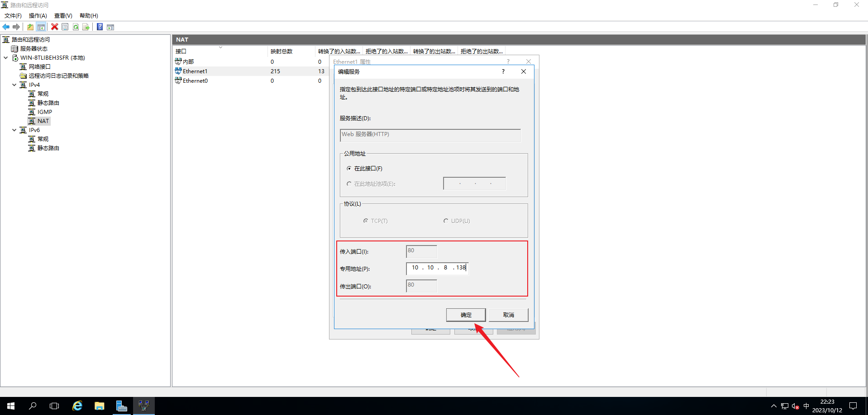Click the Back arrow toolbar icon

point(6,27)
